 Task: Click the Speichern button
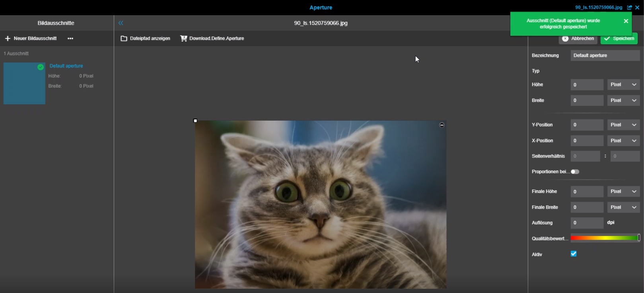click(619, 39)
